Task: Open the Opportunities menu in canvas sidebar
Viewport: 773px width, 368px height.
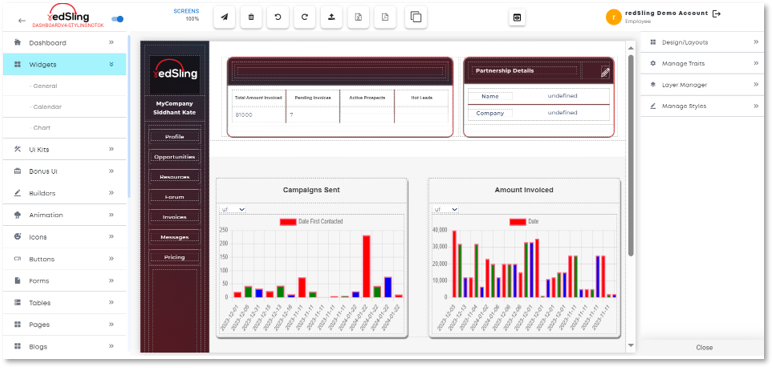Action: tap(175, 157)
